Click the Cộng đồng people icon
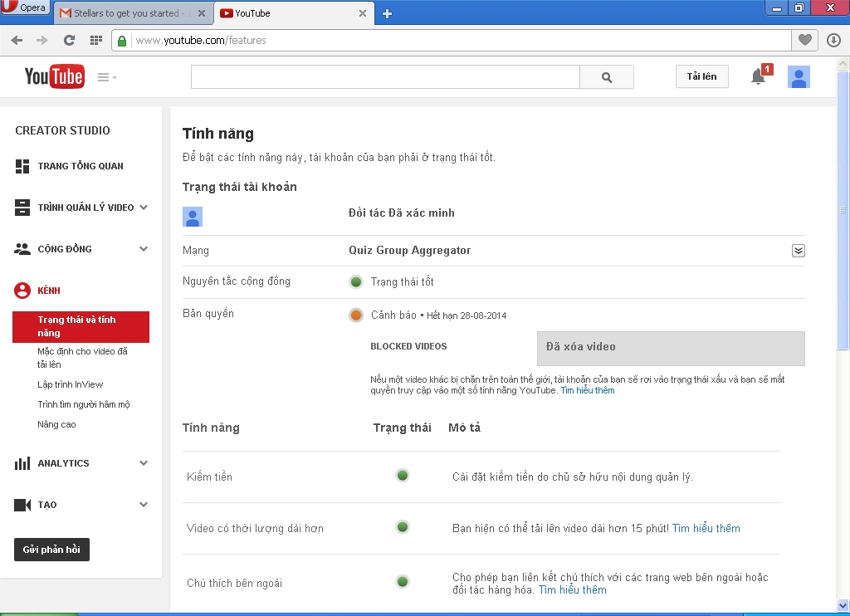 point(22,249)
